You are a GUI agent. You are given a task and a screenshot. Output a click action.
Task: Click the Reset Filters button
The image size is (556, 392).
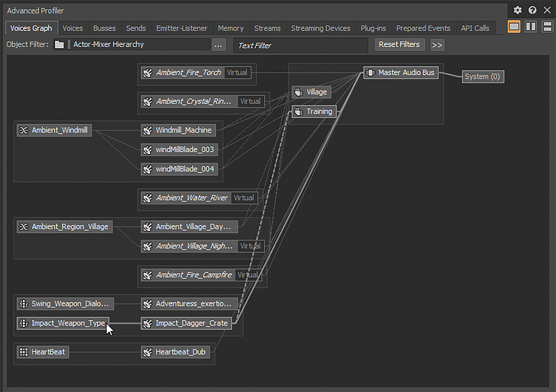[399, 44]
